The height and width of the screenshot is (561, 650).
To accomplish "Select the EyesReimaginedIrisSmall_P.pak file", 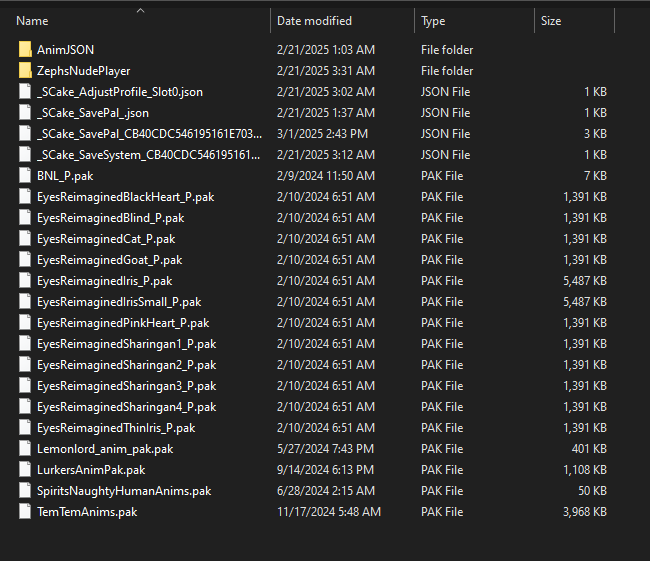I will pyautogui.click(x=119, y=302).
